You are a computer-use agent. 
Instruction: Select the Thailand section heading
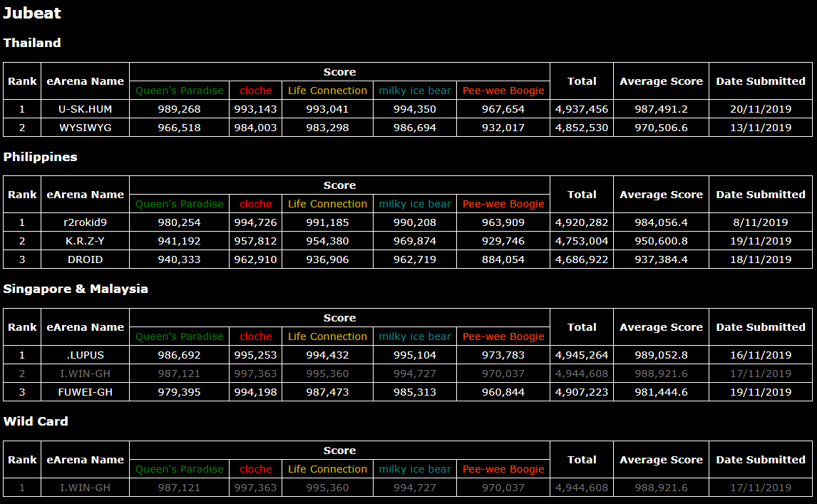32,43
